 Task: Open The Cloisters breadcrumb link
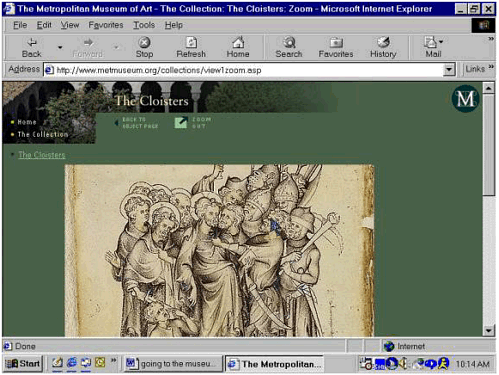(x=42, y=155)
